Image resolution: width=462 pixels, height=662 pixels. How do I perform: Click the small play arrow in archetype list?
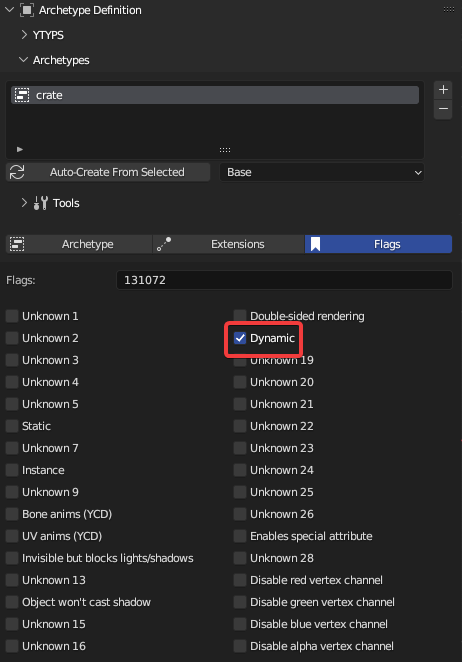(x=19, y=149)
